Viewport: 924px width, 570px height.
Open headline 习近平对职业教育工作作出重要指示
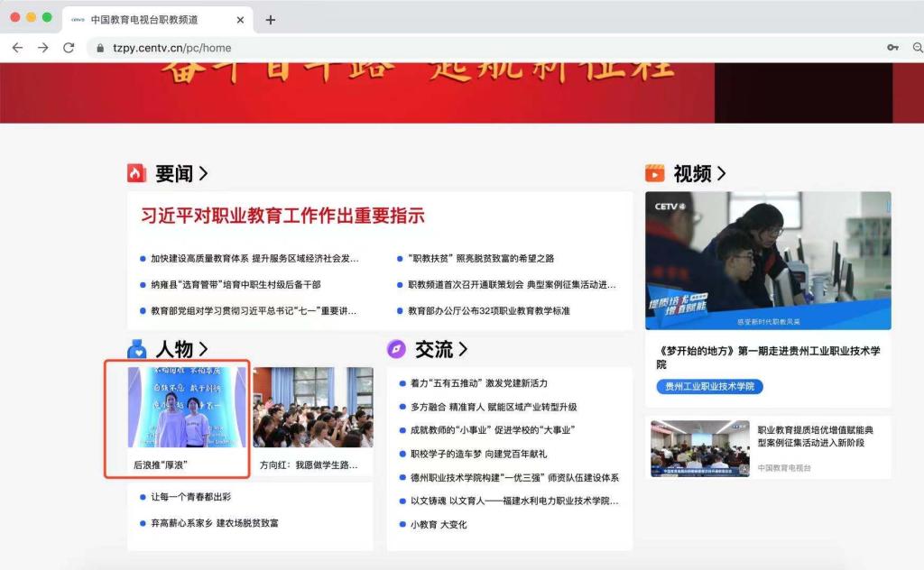282,216
